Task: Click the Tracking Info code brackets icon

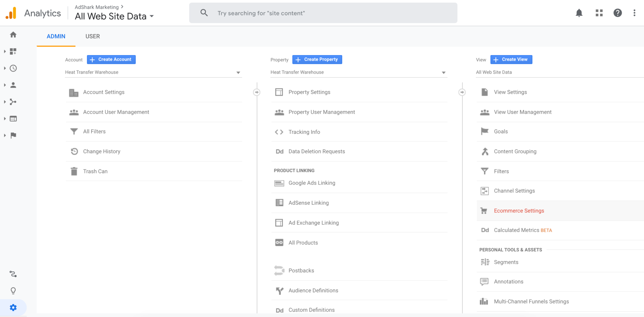Action: [279, 132]
